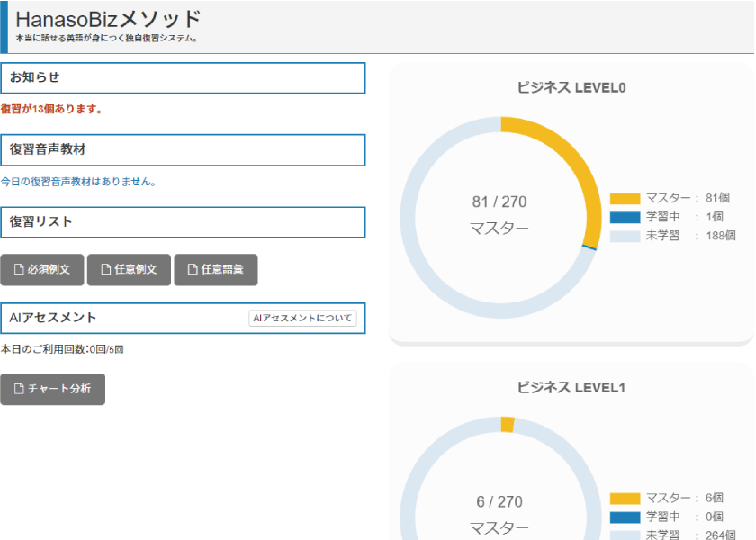Click blue 学習中 swatch in LEVEL0 legend
This screenshot has width=756, height=540.
[x=625, y=218]
